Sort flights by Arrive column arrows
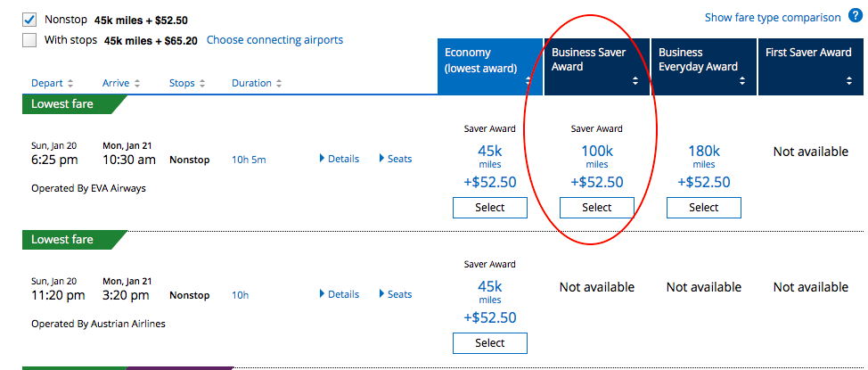The image size is (868, 370). click(136, 84)
